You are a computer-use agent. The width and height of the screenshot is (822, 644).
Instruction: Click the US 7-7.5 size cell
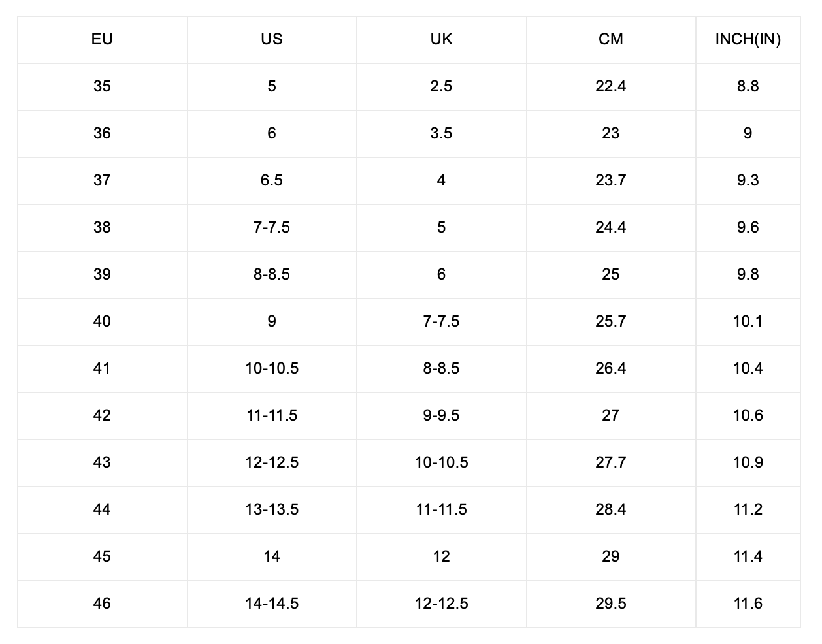(x=272, y=227)
